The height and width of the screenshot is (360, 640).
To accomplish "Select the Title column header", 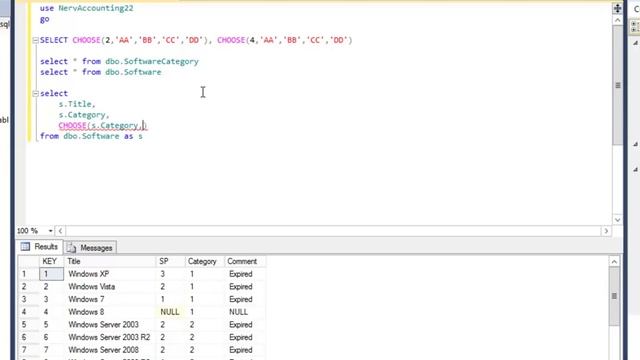I will point(110,261).
